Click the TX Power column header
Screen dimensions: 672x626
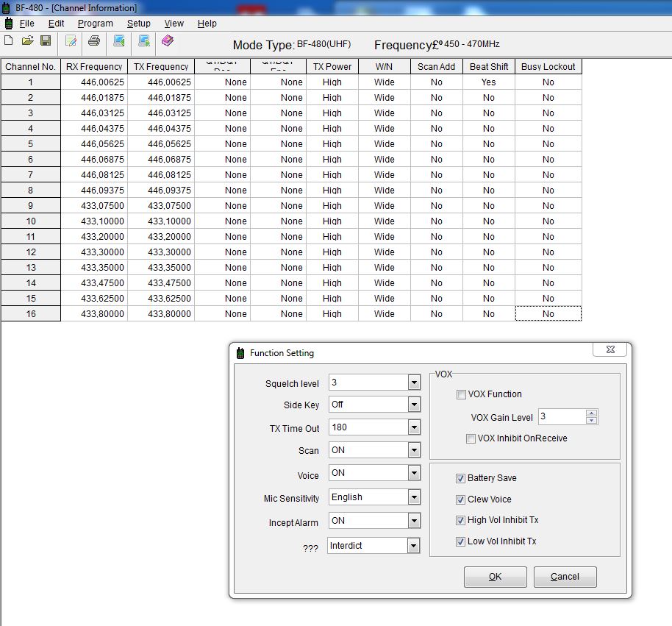tap(332, 66)
